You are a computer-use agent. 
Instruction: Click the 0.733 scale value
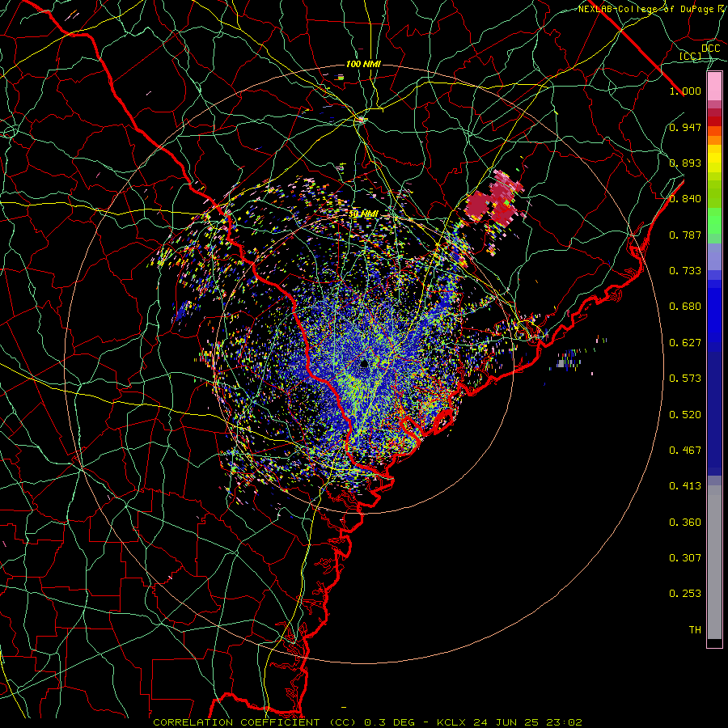pos(685,271)
